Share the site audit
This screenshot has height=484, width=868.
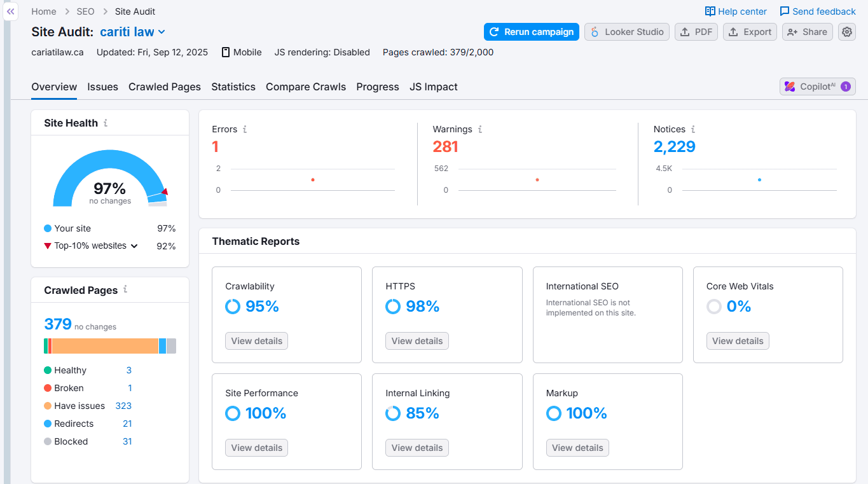coord(808,32)
